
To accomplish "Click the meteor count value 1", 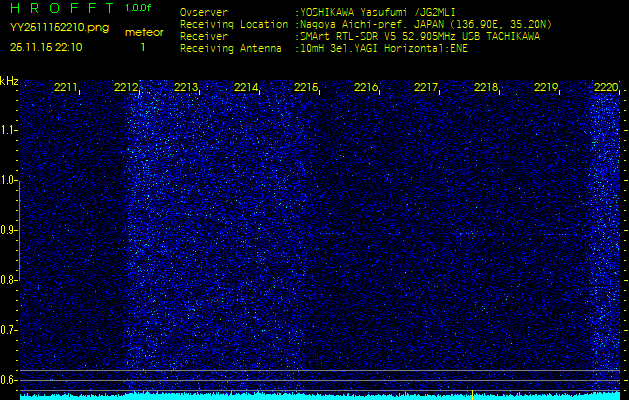I will (x=143, y=47).
